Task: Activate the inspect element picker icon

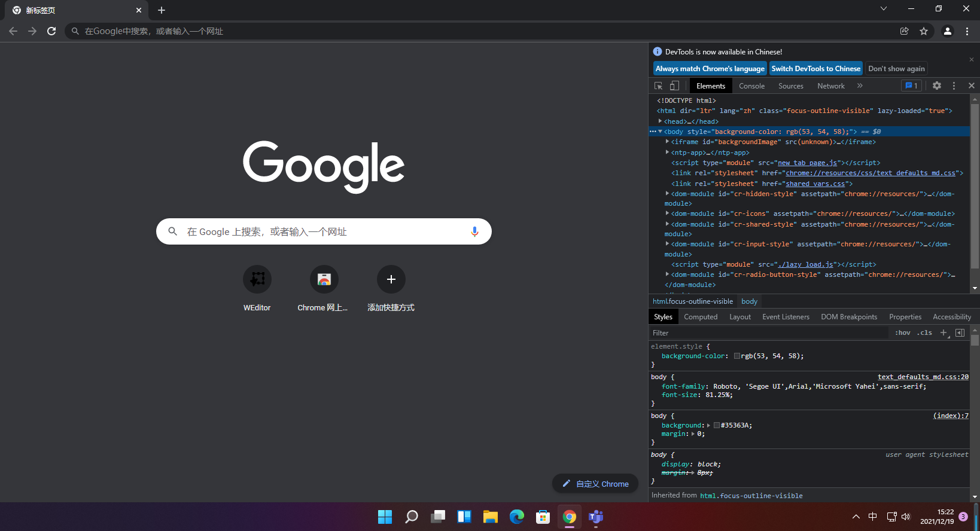Action: point(659,86)
